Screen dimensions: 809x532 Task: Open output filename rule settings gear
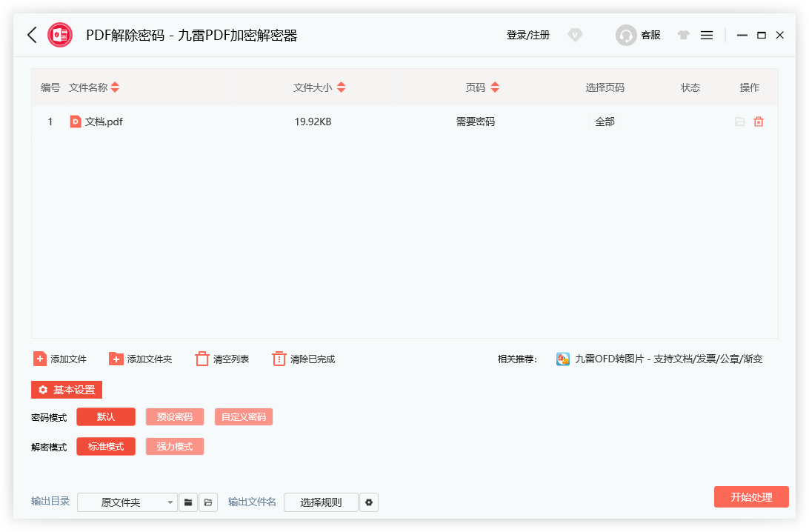369,502
